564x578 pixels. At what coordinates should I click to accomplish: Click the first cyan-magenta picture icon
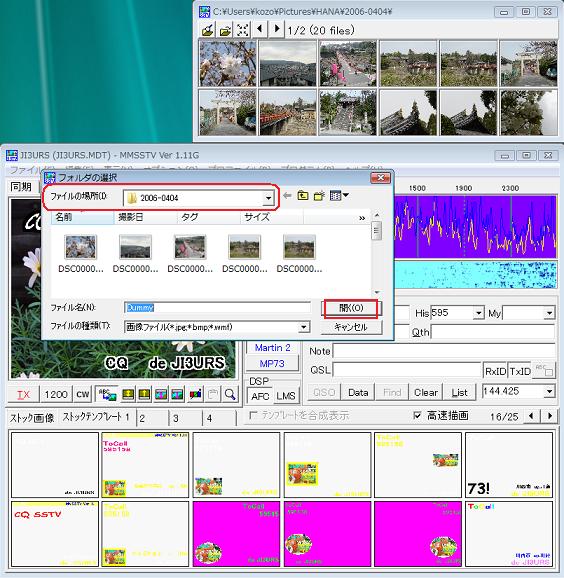point(161,394)
